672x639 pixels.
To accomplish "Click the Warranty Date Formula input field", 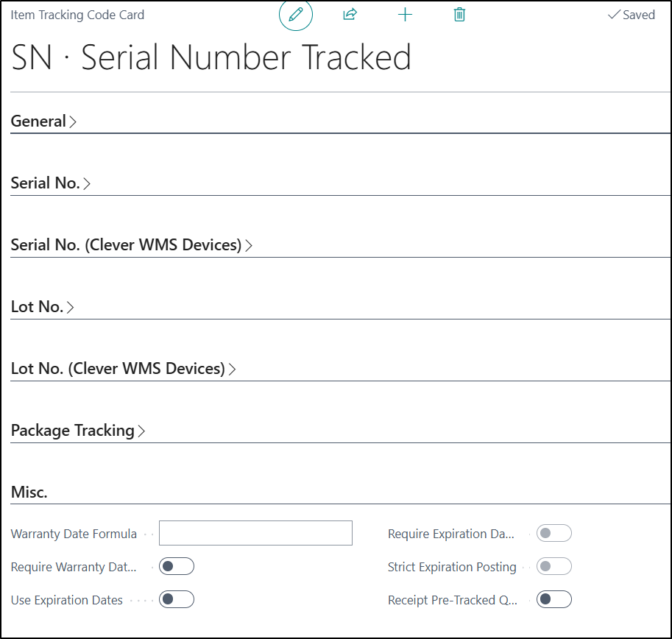I will (x=255, y=533).
